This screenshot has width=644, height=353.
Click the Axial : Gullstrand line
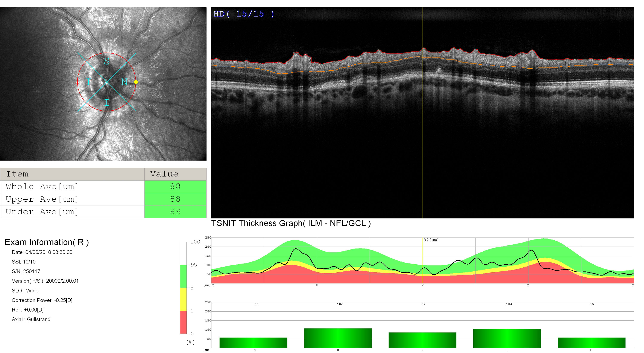point(31,319)
